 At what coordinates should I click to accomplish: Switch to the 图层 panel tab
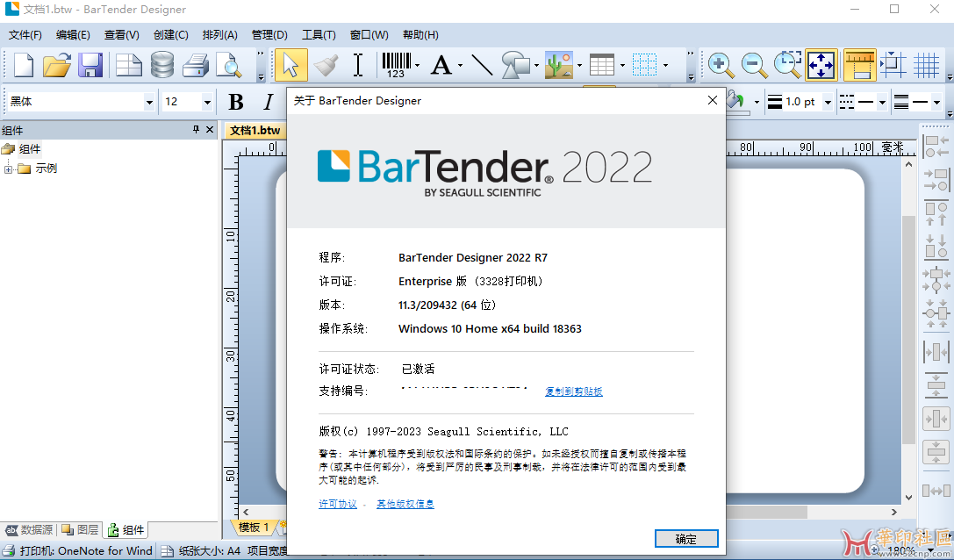(81, 529)
